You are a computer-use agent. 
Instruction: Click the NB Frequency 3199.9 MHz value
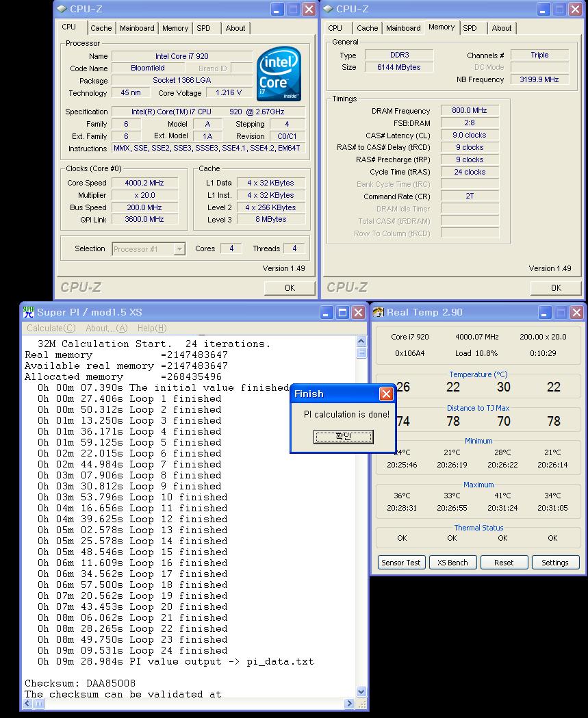click(539, 79)
